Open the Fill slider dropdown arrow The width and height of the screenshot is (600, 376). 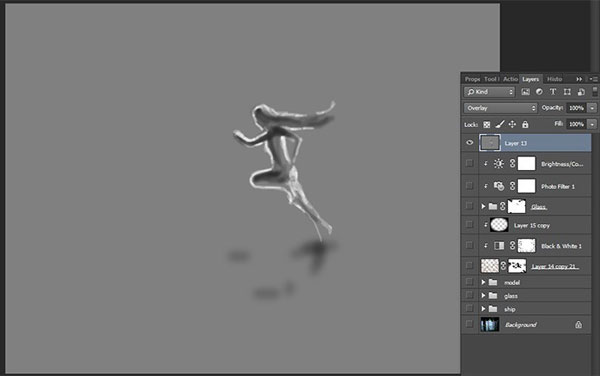592,124
